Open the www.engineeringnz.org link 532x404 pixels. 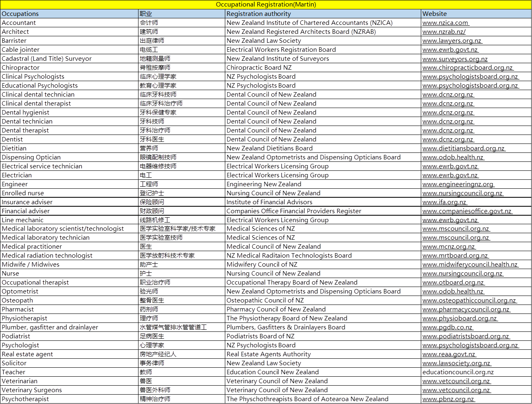click(x=458, y=184)
